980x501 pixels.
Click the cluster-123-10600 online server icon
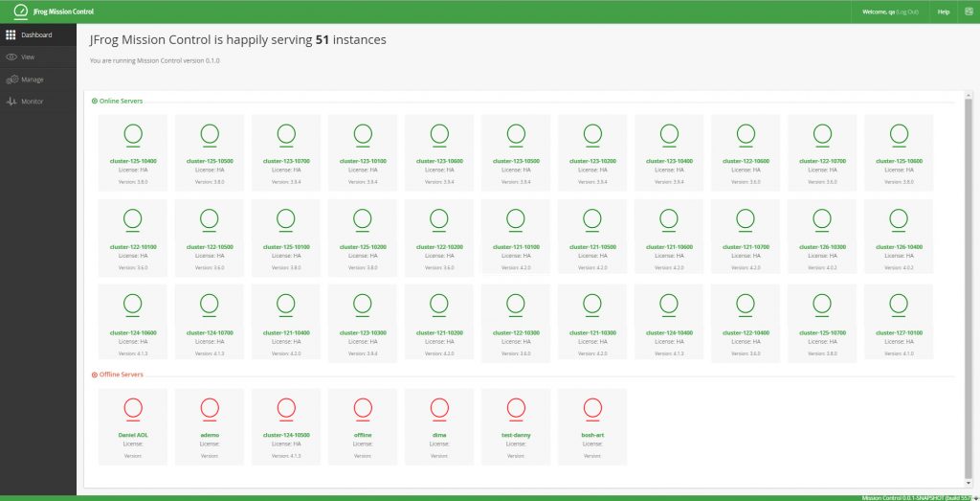[439, 136]
